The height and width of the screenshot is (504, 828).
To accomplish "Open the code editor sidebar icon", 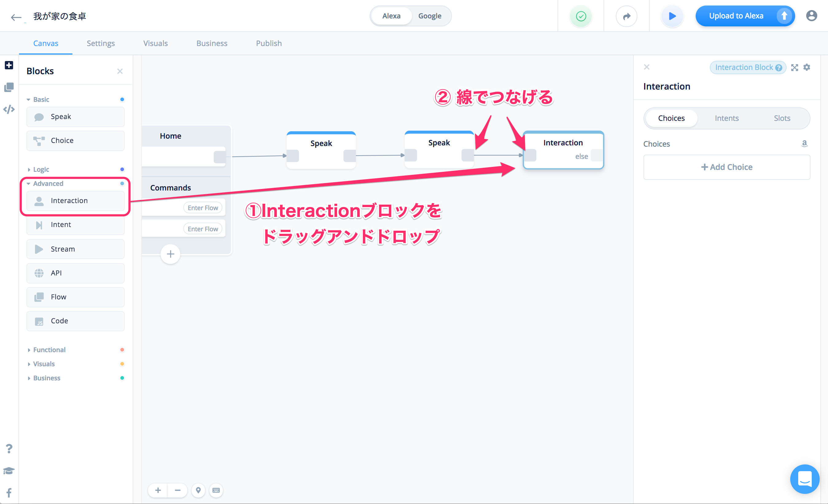I will (x=9, y=109).
